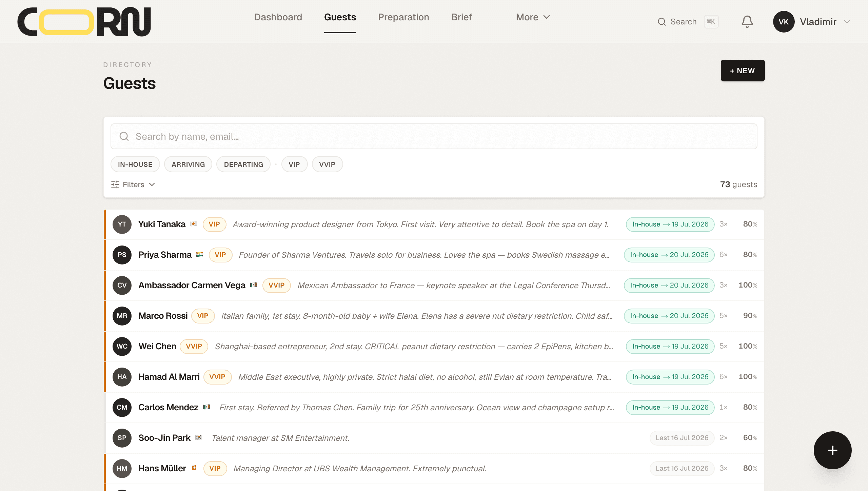Viewport: 868px width, 491px height.
Task: Click the '73 guests' count
Action: click(738, 184)
